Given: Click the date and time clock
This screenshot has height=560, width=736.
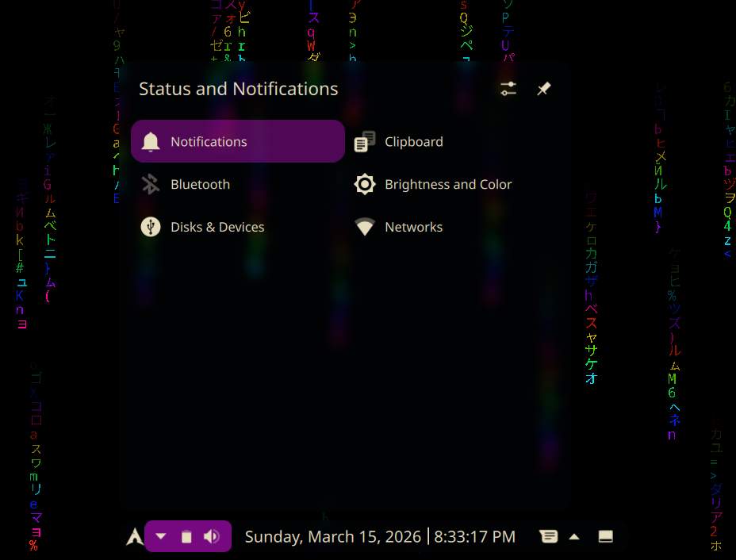Looking at the screenshot, I should pos(380,537).
